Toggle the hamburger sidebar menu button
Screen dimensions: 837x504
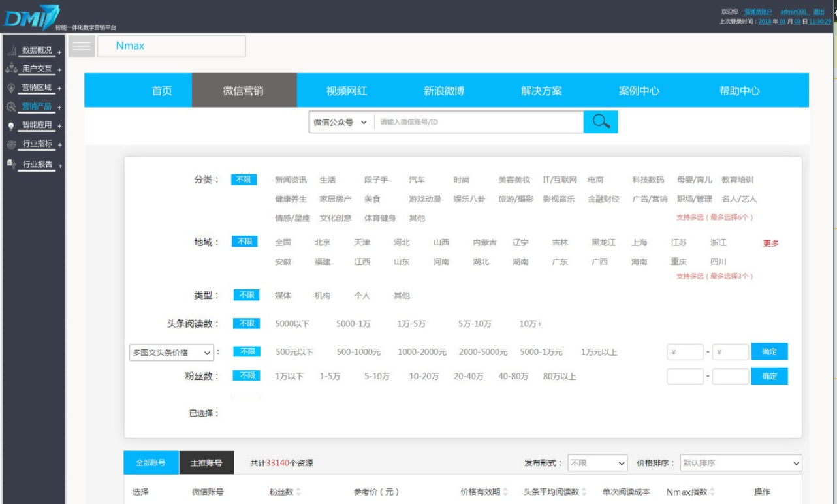[x=82, y=46]
